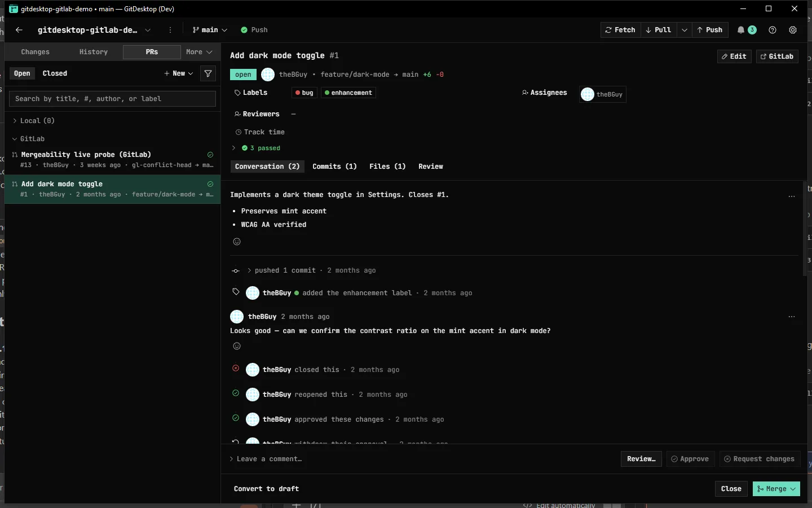Edit the pull request
This screenshot has width=812, height=508.
click(x=734, y=56)
